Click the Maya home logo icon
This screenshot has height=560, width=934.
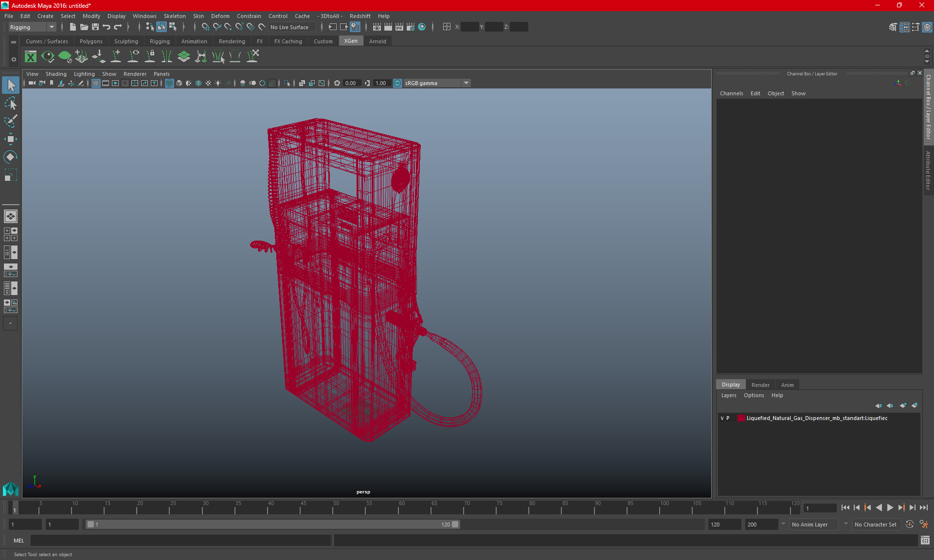[x=11, y=489]
